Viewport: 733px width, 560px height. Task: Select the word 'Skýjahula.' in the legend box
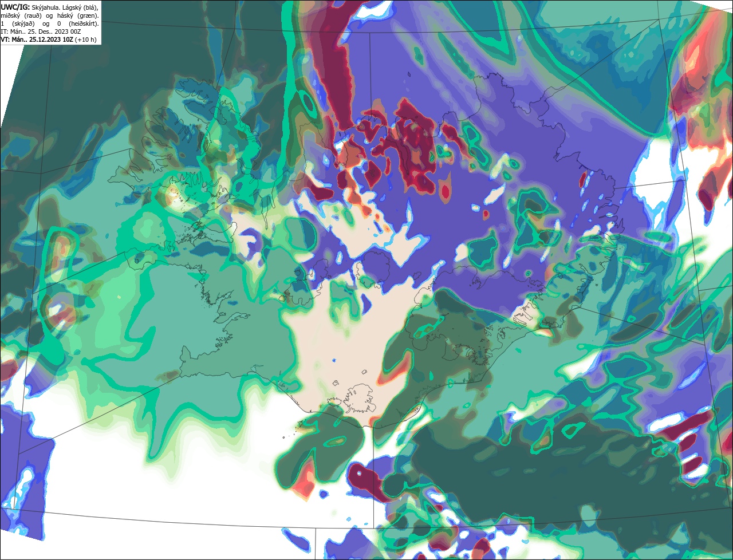46,8
